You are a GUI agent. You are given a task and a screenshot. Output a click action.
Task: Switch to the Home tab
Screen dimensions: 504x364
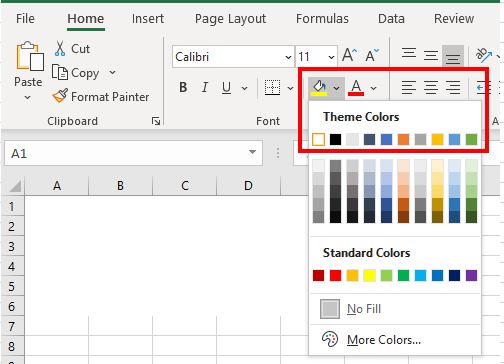pos(86,19)
